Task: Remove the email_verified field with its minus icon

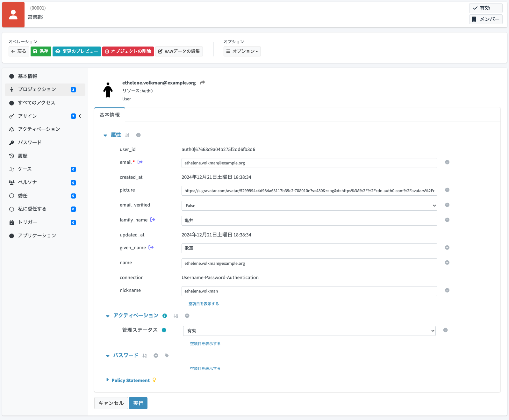Action: coord(447,205)
